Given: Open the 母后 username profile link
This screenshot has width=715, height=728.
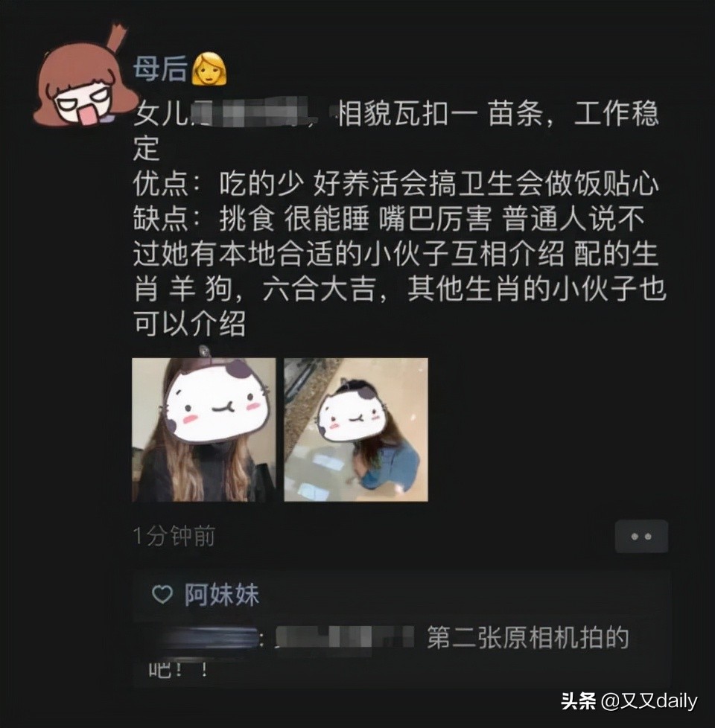Looking at the screenshot, I should [x=160, y=68].
